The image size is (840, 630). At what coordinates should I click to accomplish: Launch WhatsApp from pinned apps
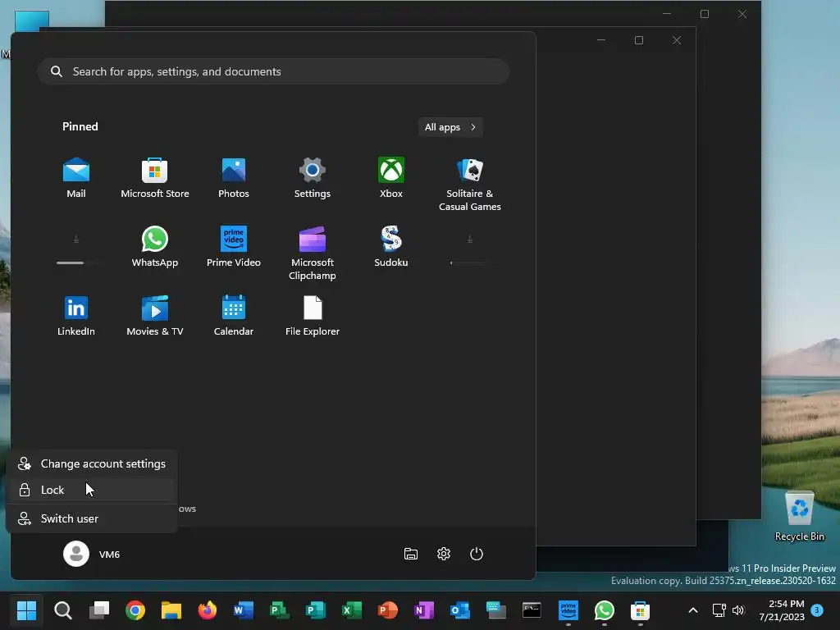(x=155, y=247)
